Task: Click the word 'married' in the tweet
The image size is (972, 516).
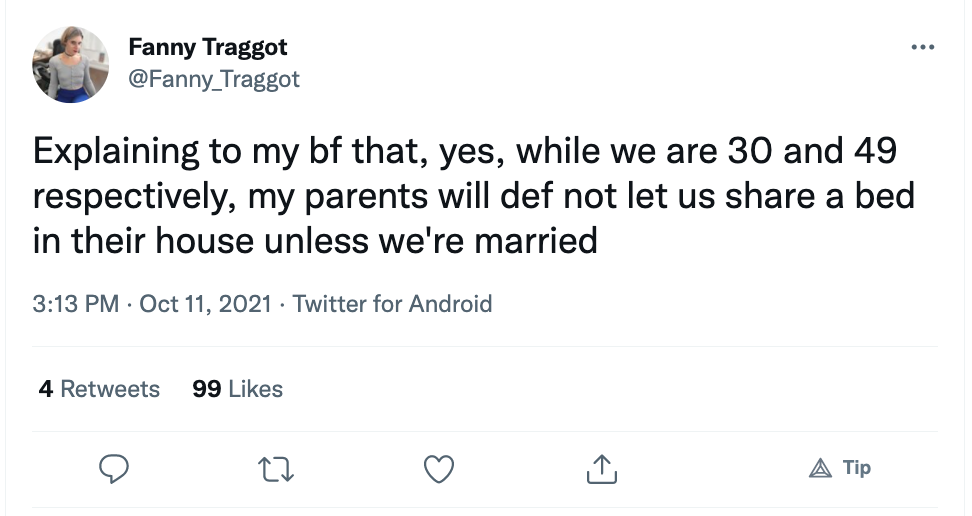Action: [536, 241]
